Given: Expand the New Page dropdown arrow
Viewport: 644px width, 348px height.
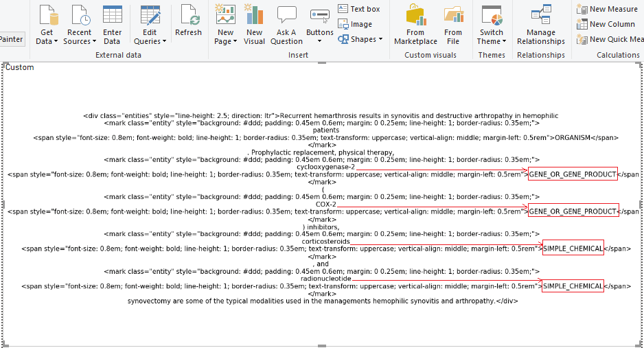Looking at the screenshot, I should pyautogui.click(x=235, y=41).
